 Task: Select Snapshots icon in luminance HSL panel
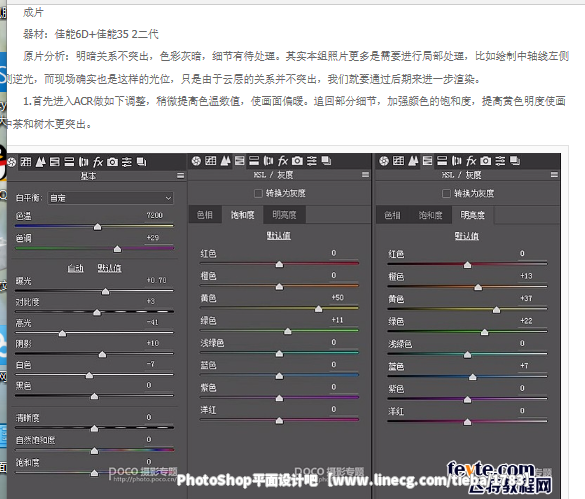coord(515,161)
